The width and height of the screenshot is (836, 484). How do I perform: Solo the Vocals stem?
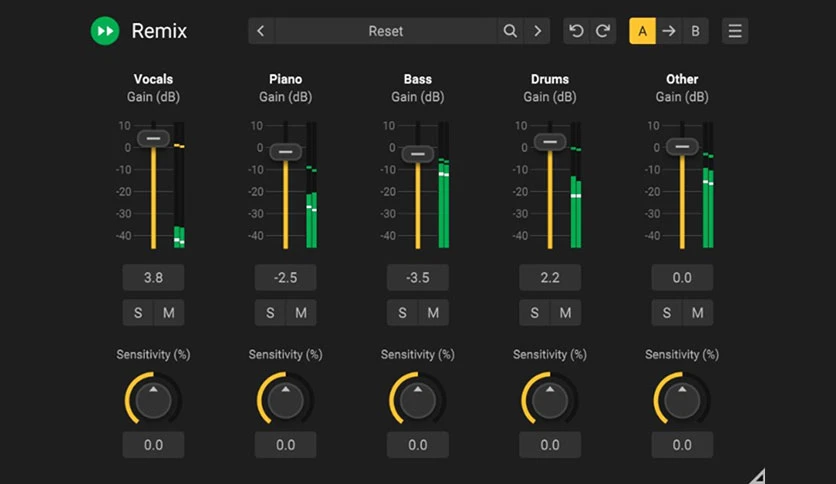pos(138,313)
